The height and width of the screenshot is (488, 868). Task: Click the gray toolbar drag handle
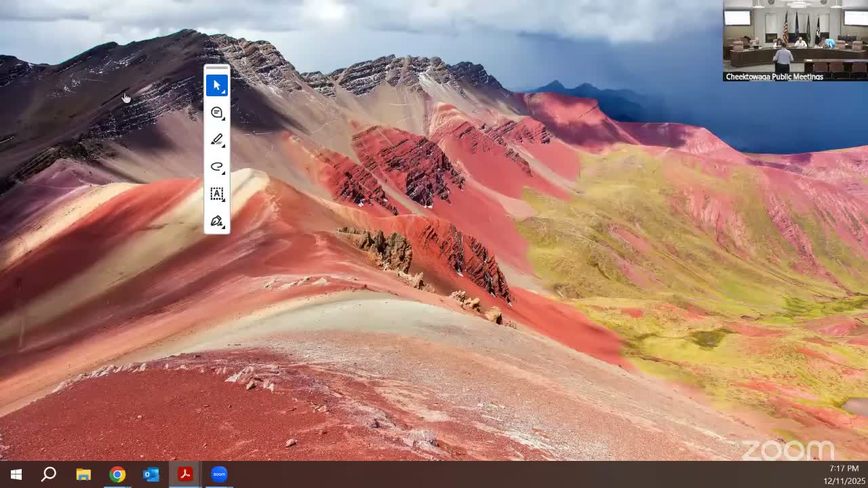217,68
